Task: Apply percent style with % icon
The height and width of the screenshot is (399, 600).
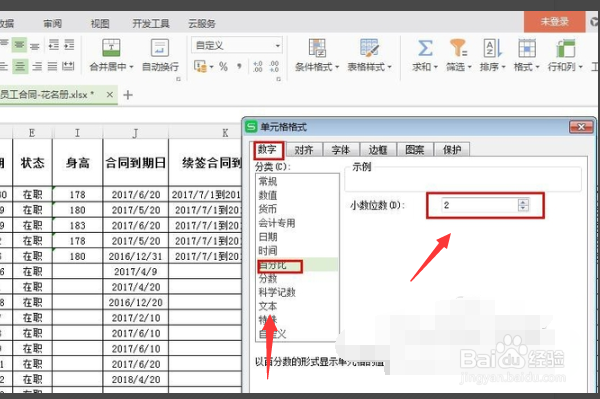Action: coord(223,67)
